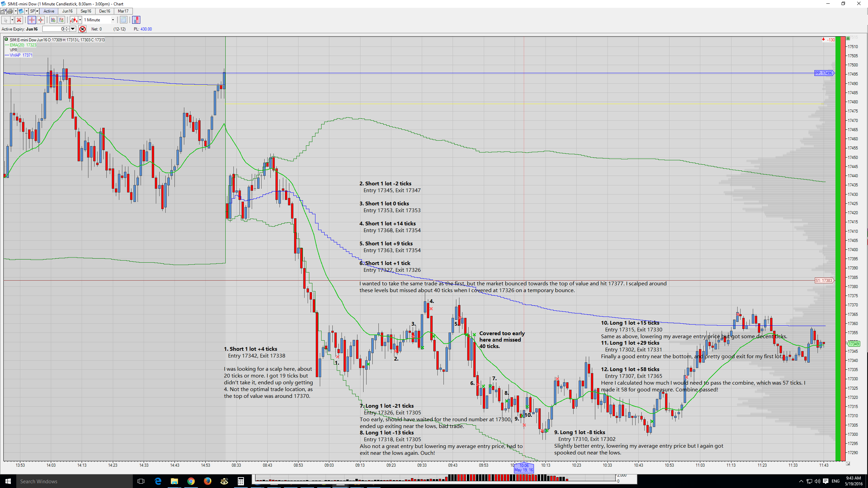Click the 10:06 May 19 time marker
868x488 pixels.
coord(524,468)
